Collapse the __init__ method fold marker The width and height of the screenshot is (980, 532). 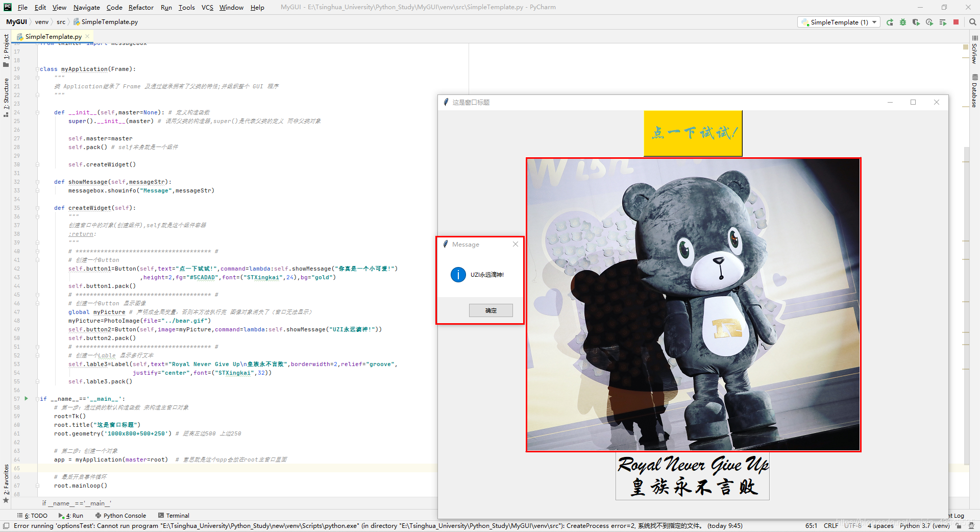(38, 112)
